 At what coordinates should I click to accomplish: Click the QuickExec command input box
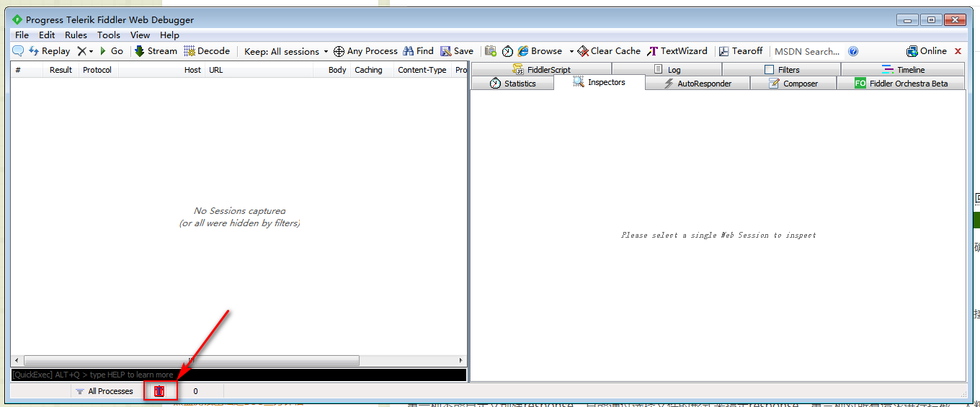[x=239, y=375]
